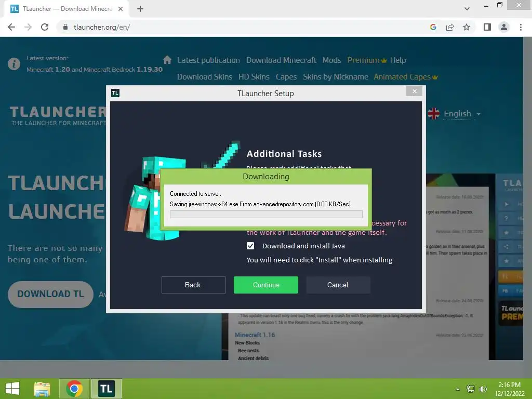Click the share page icon

[x=450, y=27]
